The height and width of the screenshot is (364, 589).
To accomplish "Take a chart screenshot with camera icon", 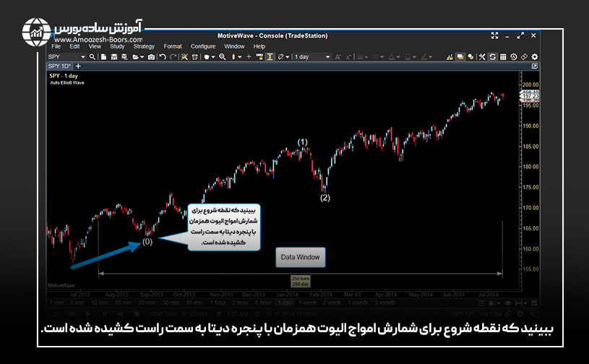I will click(151, 56).
